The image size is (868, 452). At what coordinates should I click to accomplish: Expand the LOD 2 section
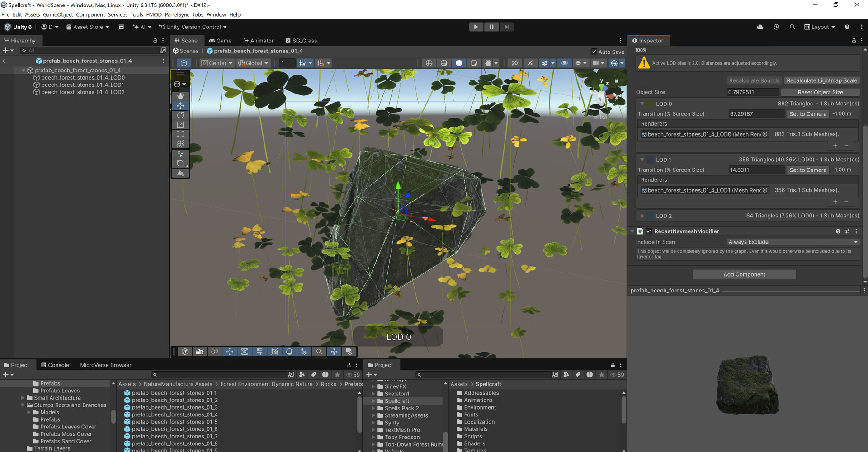[642, 216]
